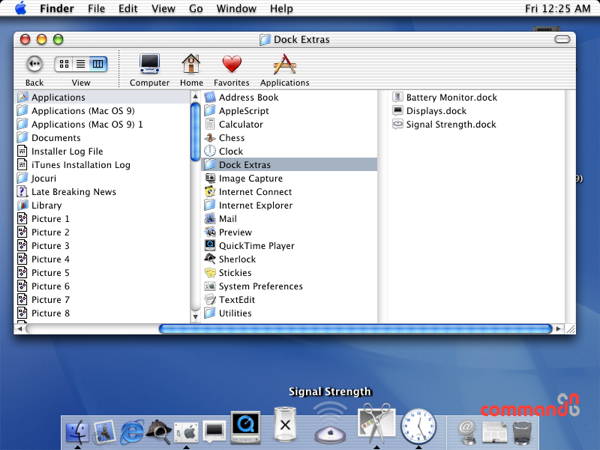This screenshot has height=450, width=600.
Task: Select the Chess application
Action: click(289, 138)
